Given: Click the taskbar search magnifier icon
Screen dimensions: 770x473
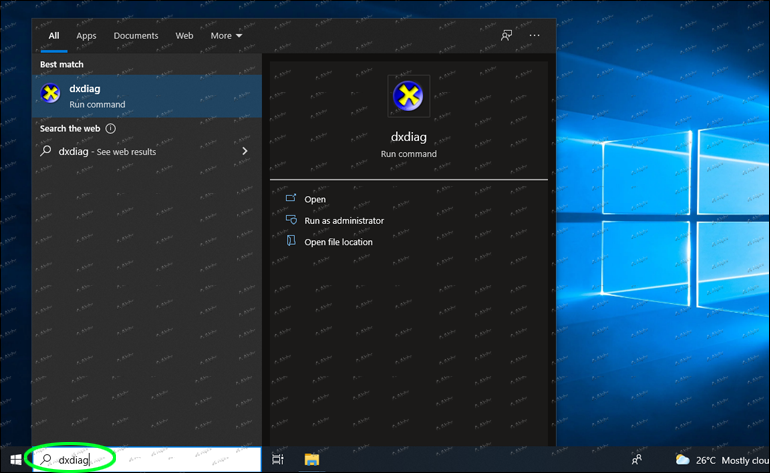Looking at the screenshot, I should (x=46, y=459).
